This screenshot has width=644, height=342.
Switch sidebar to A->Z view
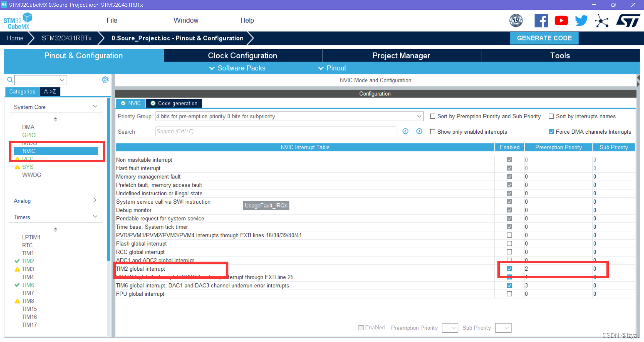pyautogui.click(x=50, y=91)
